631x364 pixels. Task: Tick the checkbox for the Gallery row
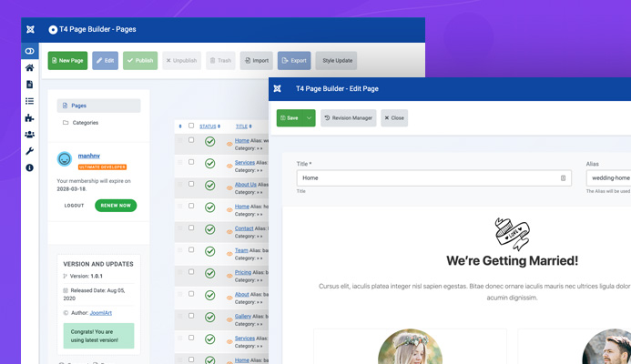(191, 316)
